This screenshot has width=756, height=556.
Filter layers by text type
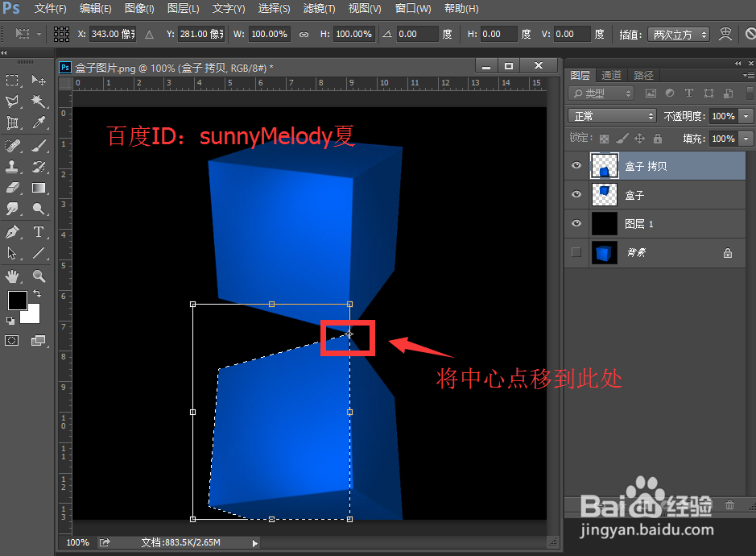coord(689,93)
